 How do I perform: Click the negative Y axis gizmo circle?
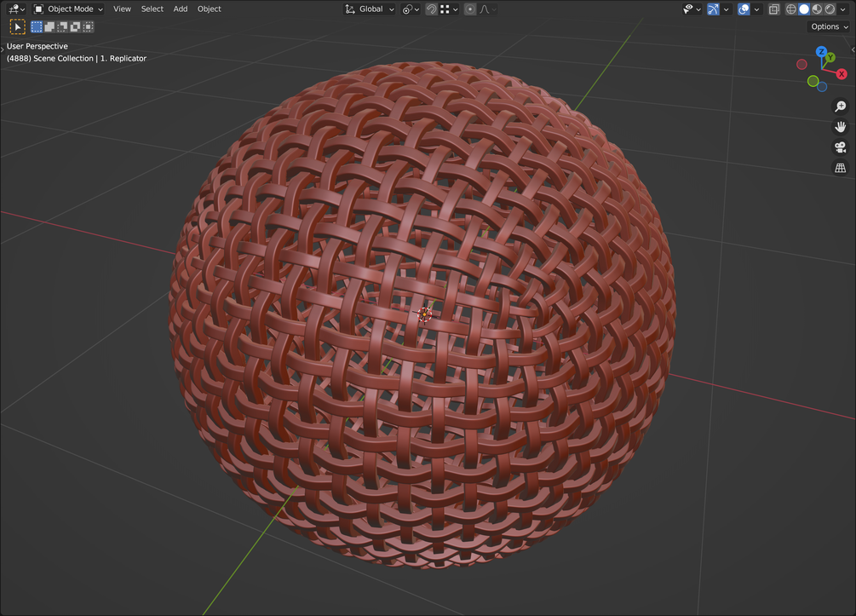(x=813, y=82)
